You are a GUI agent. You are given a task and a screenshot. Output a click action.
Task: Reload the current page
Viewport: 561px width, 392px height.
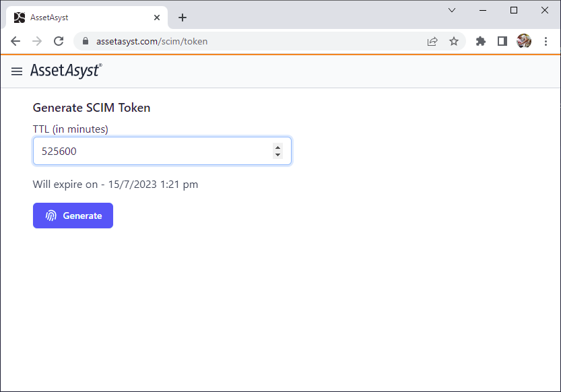pos(59,42)
